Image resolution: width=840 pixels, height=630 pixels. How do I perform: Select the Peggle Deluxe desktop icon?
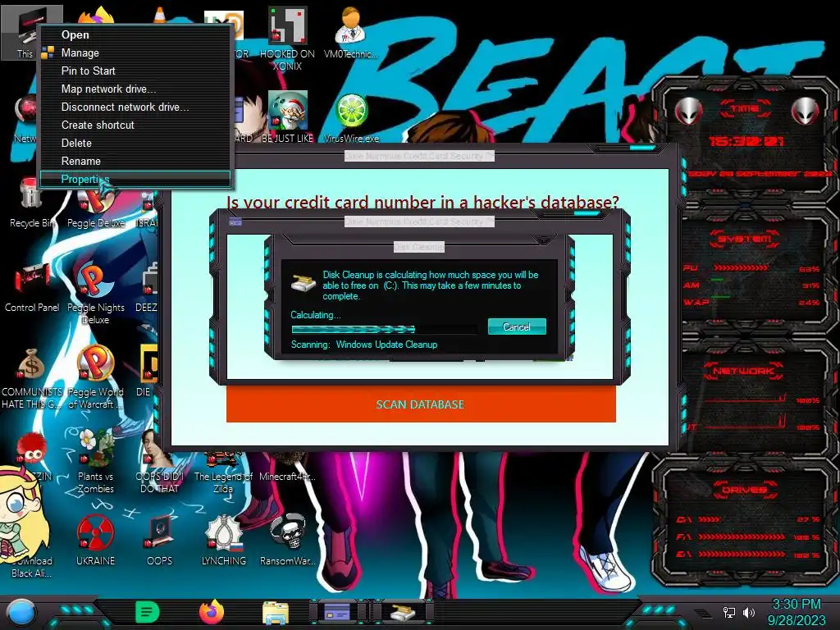(x=95, y=206)
